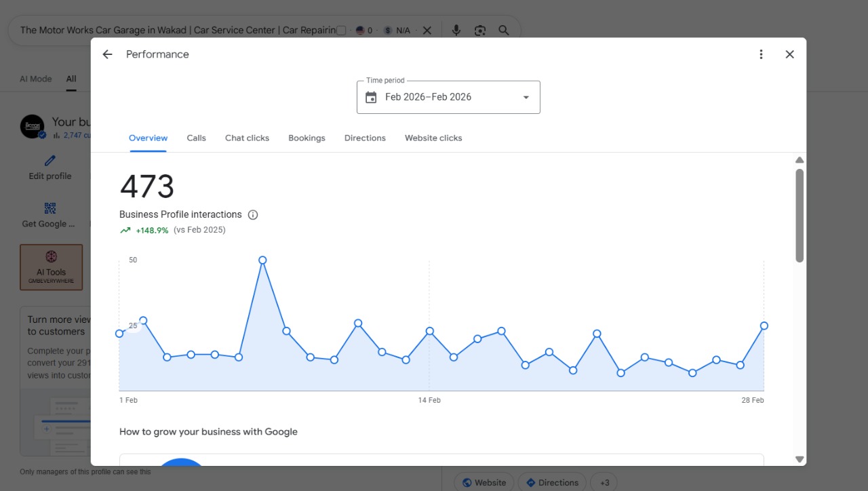Screen dimensions: 868x491
Task: Toggle the checkbox in the search bar
Action: click(341, 31)
